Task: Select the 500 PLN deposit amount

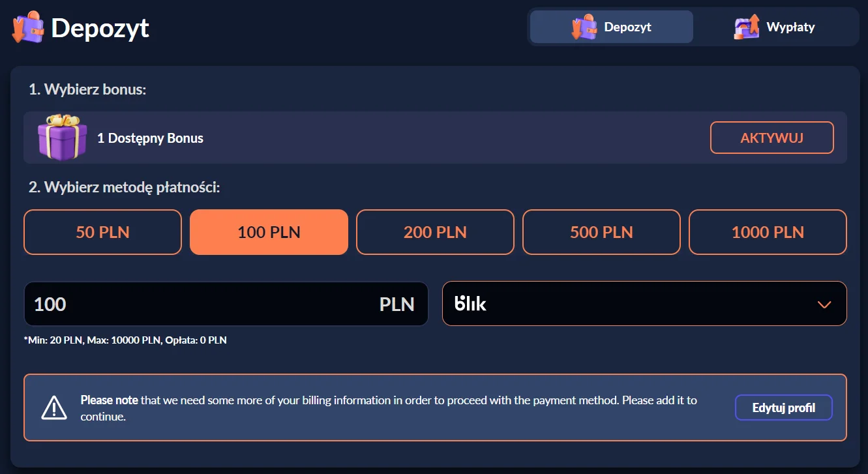Action: [601, 231]
